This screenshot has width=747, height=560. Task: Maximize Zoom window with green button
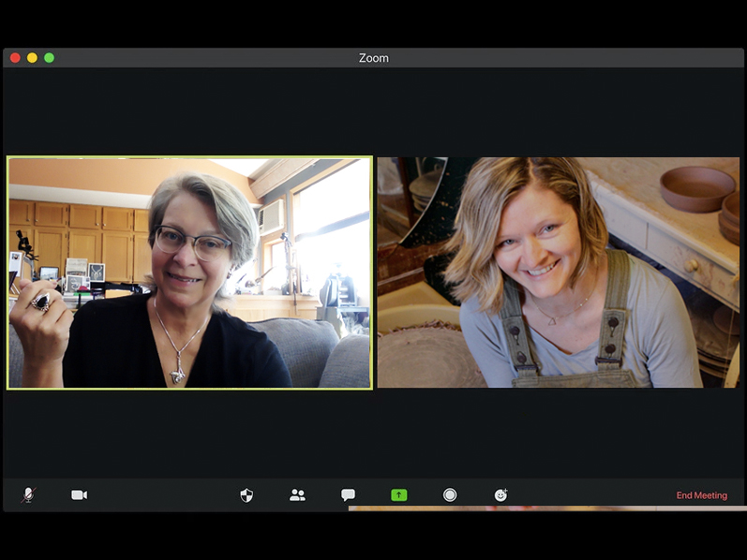(x=49, y=58)
